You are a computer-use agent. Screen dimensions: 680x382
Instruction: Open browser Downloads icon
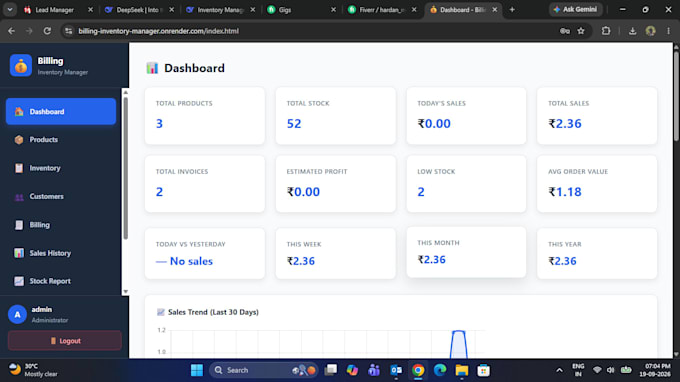tap(632, 31)
